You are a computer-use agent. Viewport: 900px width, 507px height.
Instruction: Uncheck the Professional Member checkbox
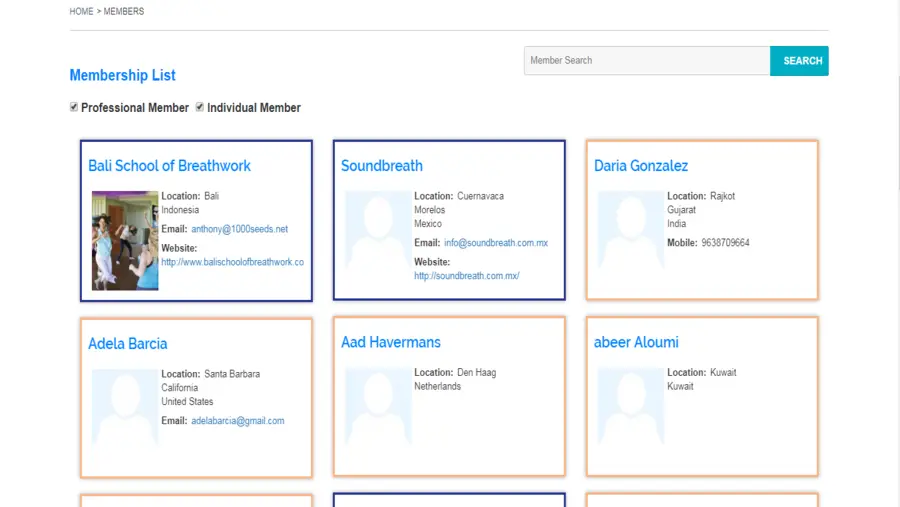tap(74, 107)
